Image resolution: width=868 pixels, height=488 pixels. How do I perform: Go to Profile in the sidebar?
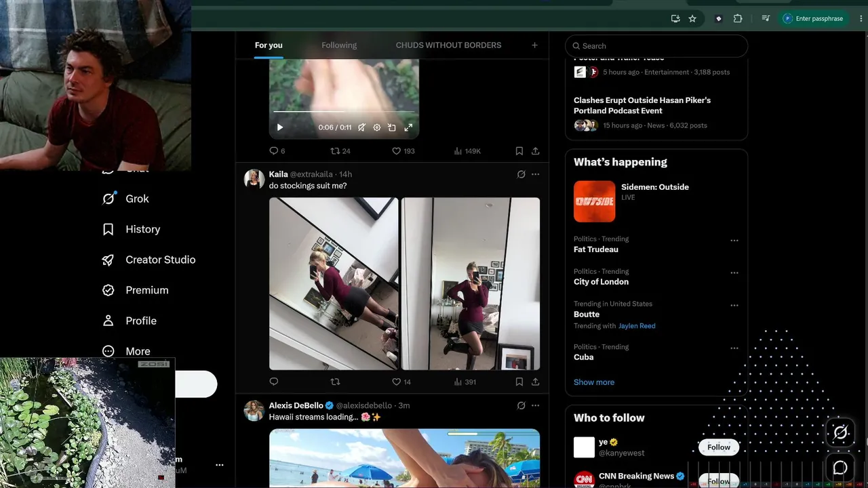pos(130,321)
